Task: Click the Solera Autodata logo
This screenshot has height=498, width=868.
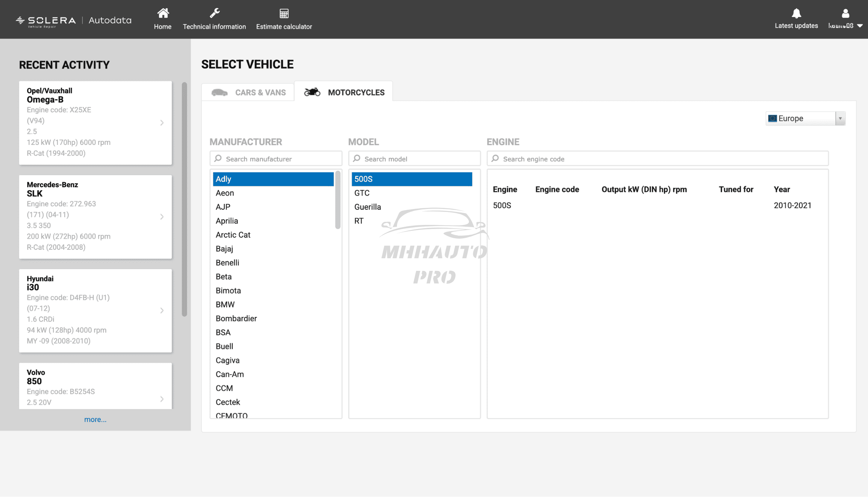Action: click(x=73, y=21)
